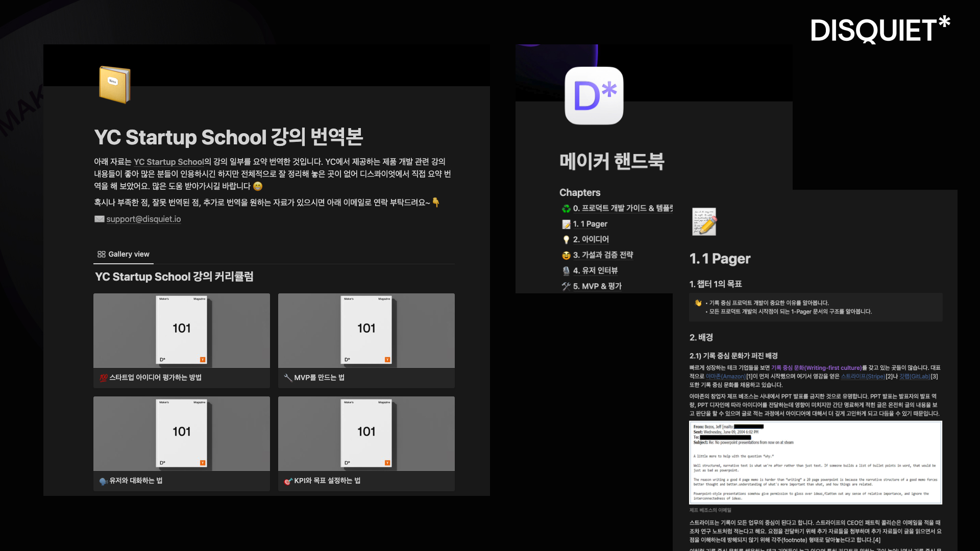Open the 스타트업 아이디어 평가하는 방법 card
Screen dimensions: 980x551
pos(182,340)
